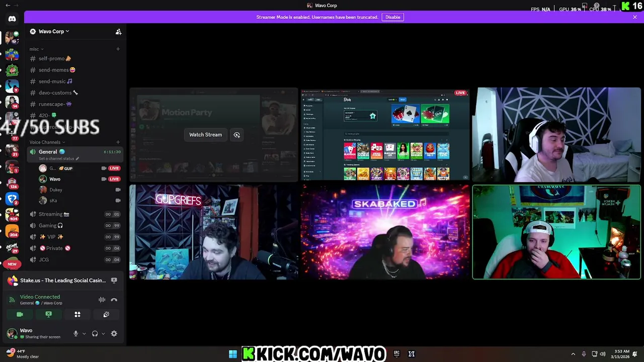Viewport: 644px width, 362px height.
Task: Disable Streamer Mode from the banner
Action: [x=393, y=17]
